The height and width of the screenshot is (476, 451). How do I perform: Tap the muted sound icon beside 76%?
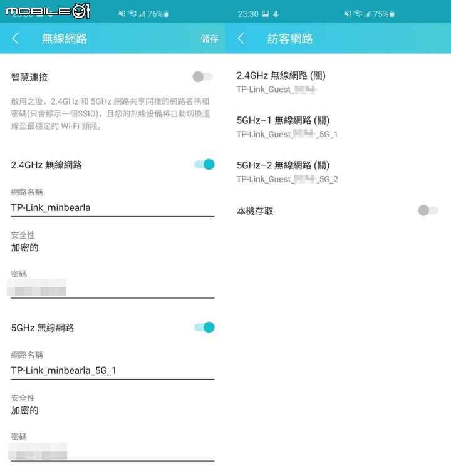pyautogui.click(x=122, y=14)
